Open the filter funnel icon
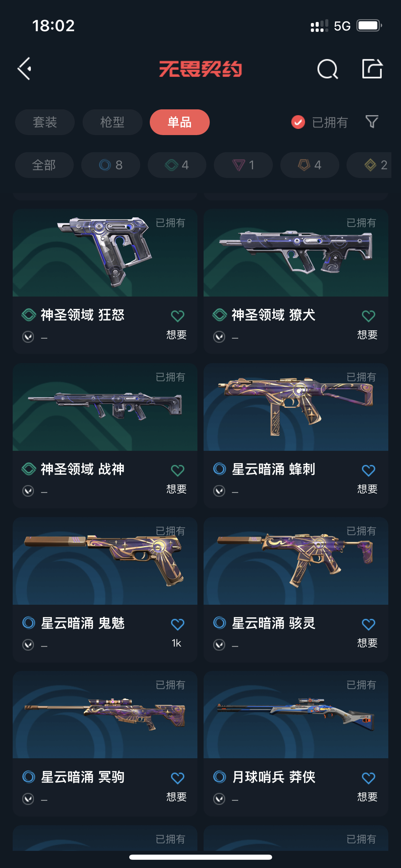Screen dimensions: 401x868 [372, 122]
